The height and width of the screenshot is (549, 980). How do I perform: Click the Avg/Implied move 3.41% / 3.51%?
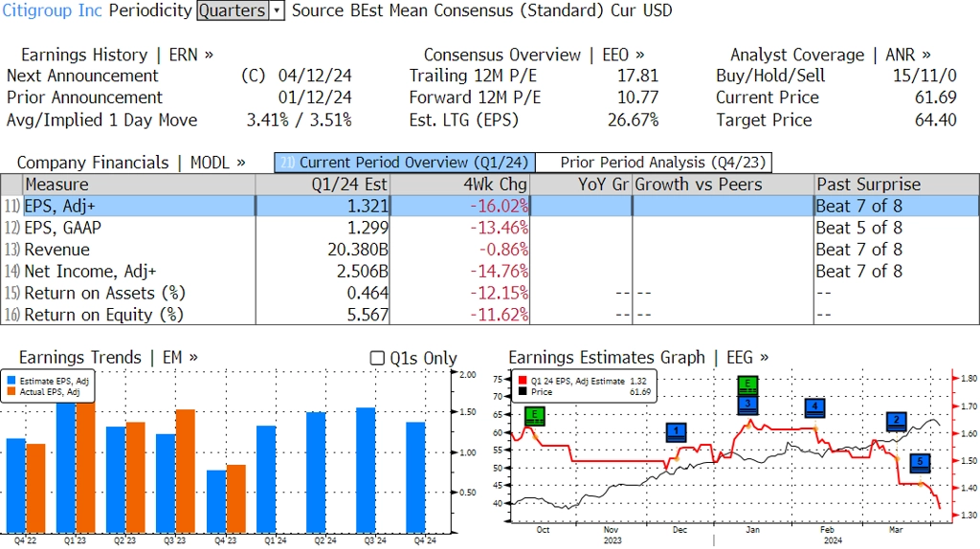pyautogui.click(x=299, y=120)
